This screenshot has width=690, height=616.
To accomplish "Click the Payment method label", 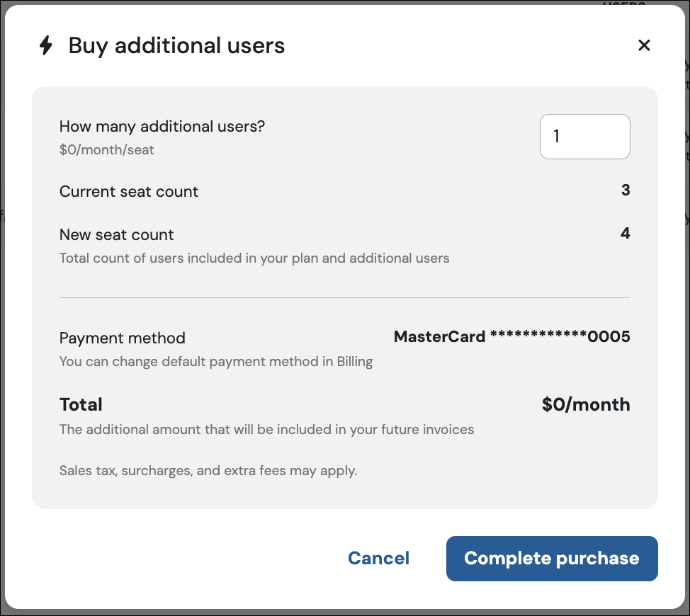I will coord(122,338).
